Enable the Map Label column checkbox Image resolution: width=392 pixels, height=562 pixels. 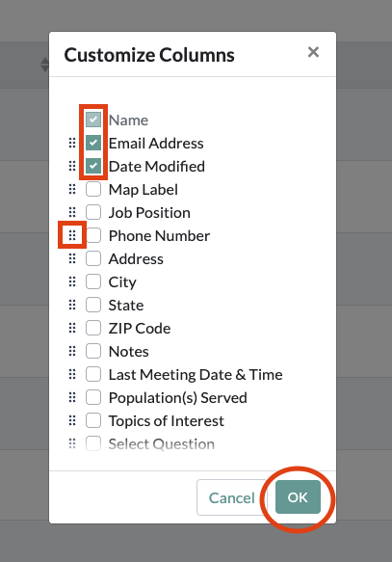93,189
